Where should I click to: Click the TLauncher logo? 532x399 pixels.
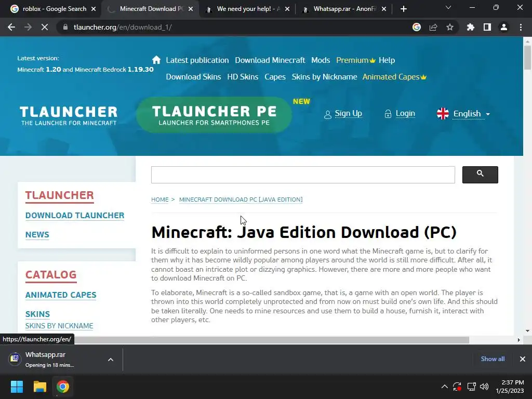coord(69,115)
